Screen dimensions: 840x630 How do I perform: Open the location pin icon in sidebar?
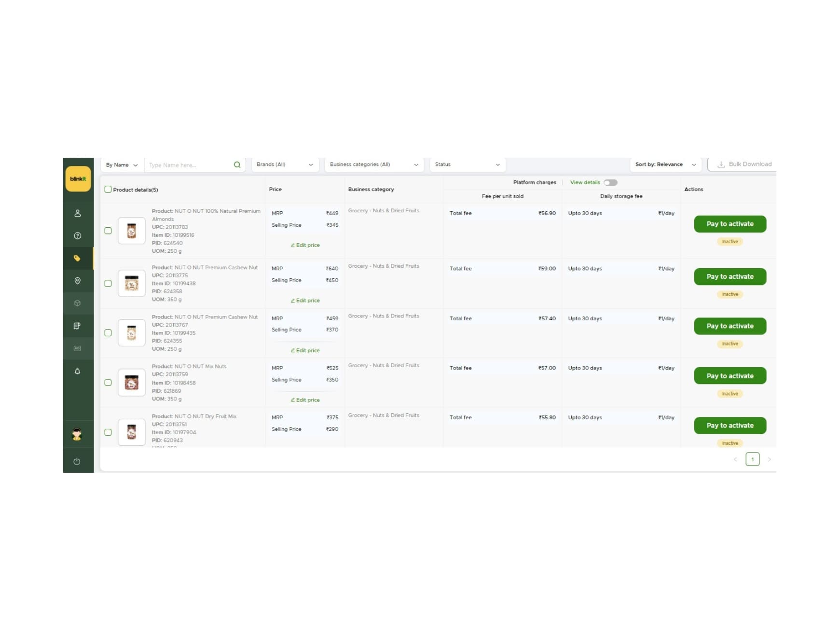(77, 281)
